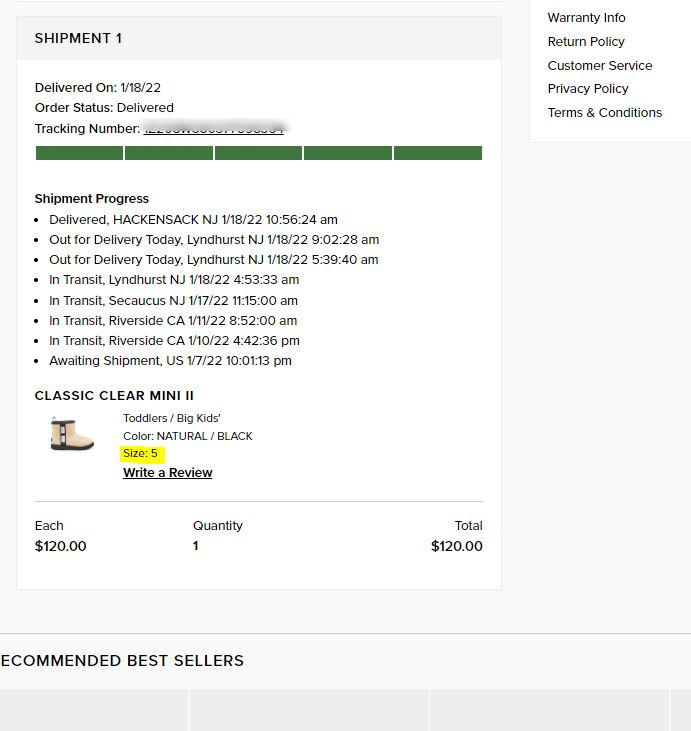The width and height of the screenshot is (691, 731).
Task: Click the Awaiting Shipment progress entry
Action: tap(170, 361)
